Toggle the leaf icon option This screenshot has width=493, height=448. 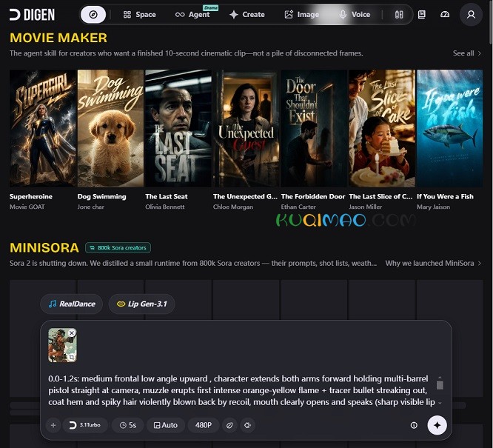(229, 425)
